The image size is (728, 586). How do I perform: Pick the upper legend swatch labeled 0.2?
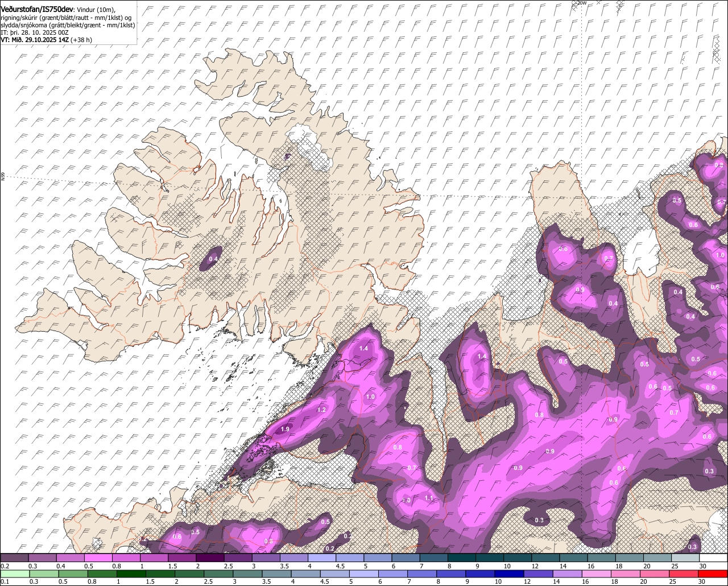click(14, 558)
